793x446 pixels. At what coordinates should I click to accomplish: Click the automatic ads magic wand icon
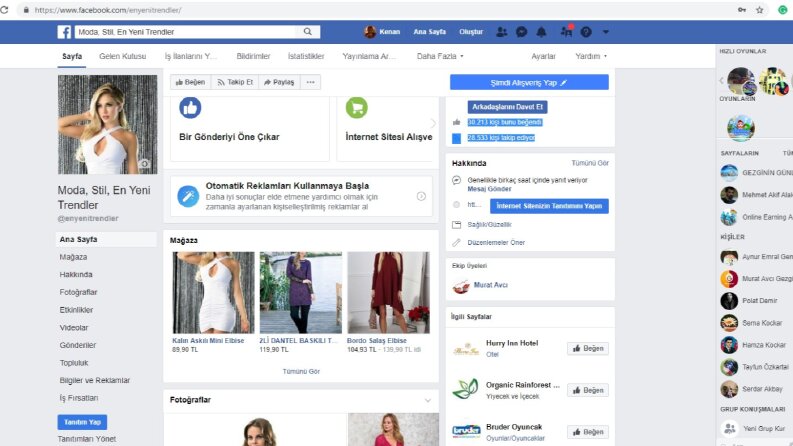[x=188, y=196]
